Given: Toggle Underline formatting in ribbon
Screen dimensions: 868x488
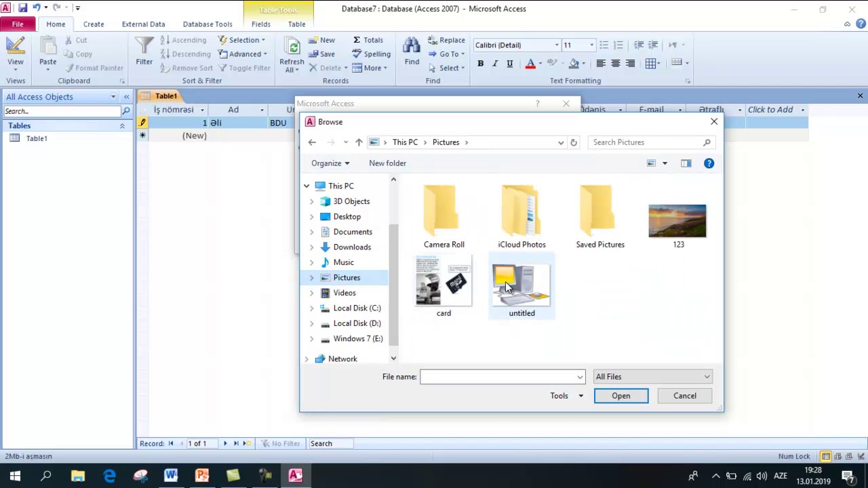Looking at the screenshot, I should 510,64.
